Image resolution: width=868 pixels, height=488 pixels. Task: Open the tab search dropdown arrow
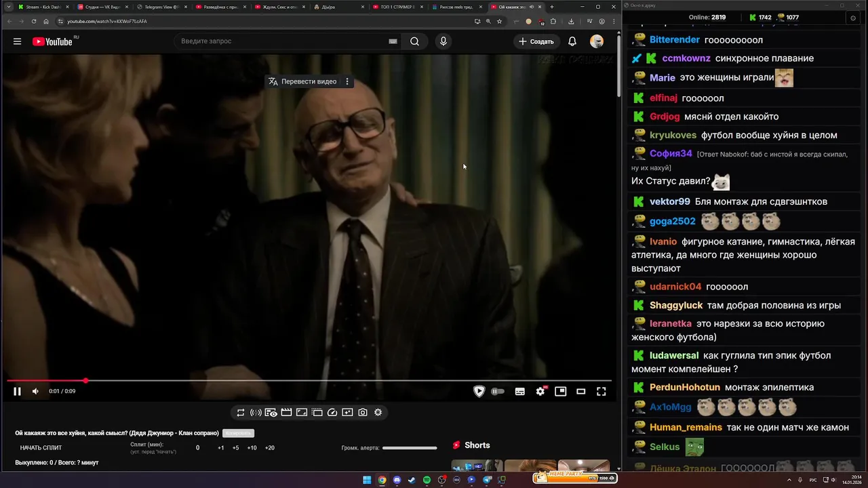click(7, 7)
